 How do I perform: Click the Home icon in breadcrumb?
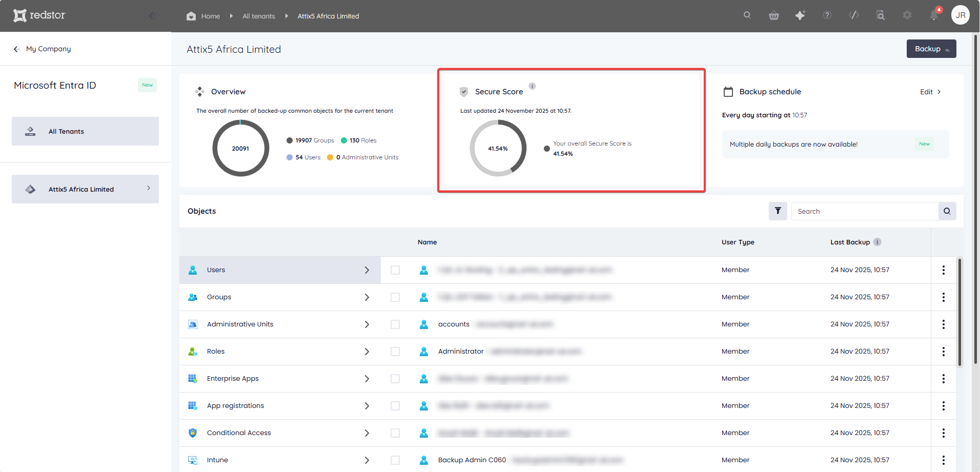coord(191,16)
